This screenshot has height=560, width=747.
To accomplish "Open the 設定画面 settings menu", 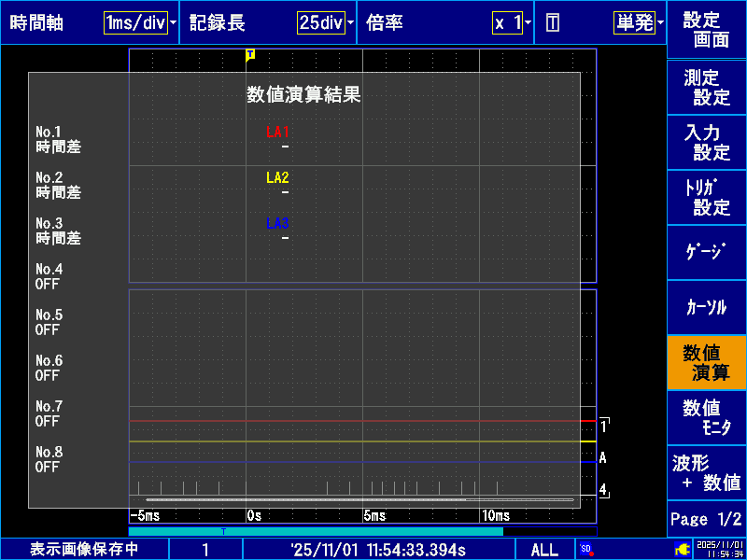I will 707,30.
